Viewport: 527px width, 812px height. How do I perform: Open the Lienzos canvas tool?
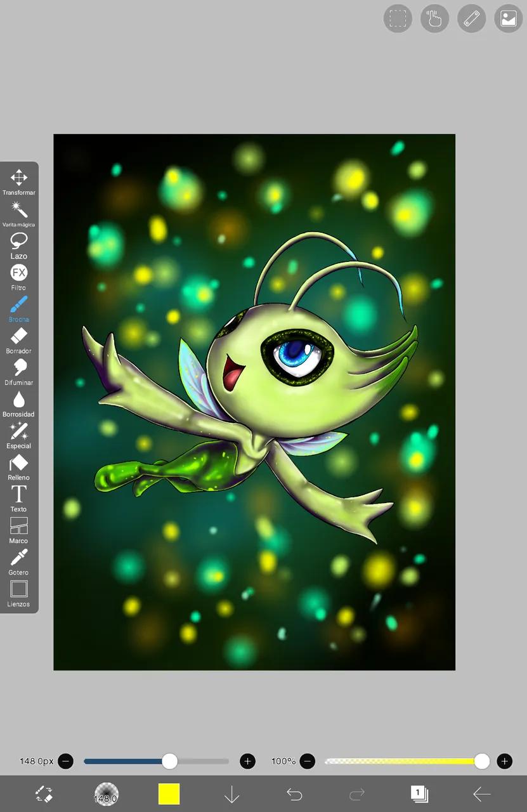click(19, 594)
